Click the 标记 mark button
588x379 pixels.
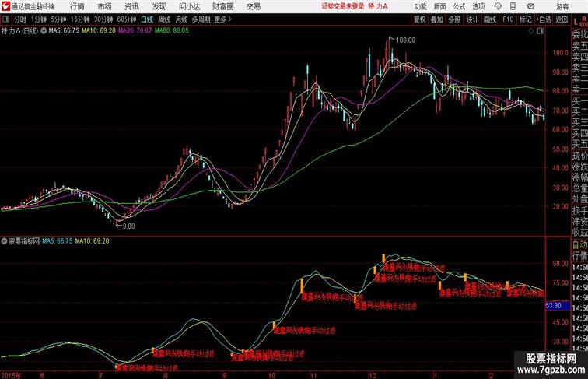pyautogui.click(x=525, y=19)
